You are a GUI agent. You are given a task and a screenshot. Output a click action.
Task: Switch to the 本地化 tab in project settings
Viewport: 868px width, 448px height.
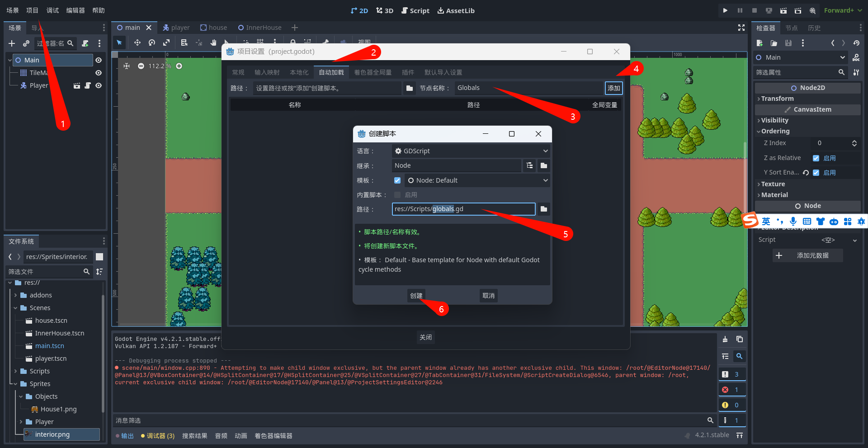[x=299, y=72]
